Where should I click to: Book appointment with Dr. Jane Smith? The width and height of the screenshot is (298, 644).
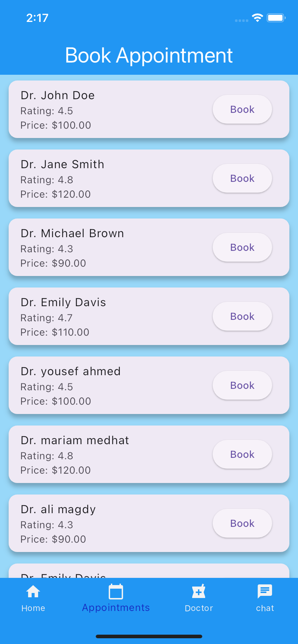(x=242, y=178)
